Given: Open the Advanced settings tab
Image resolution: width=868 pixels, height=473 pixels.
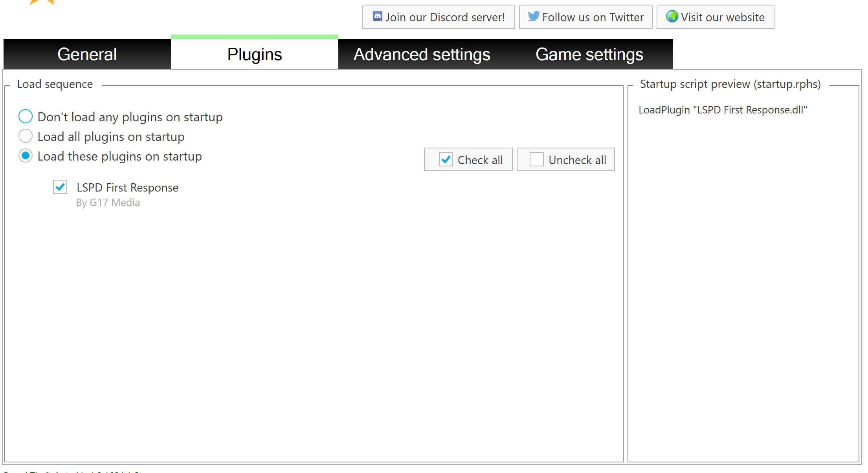Looking at the screenshot, I should click(x=422, y=54).
